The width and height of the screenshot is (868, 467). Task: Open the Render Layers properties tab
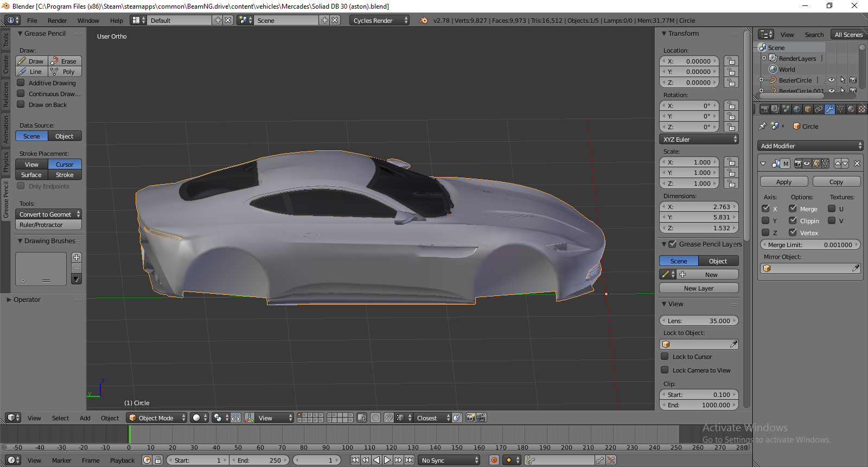coord(775,109)
